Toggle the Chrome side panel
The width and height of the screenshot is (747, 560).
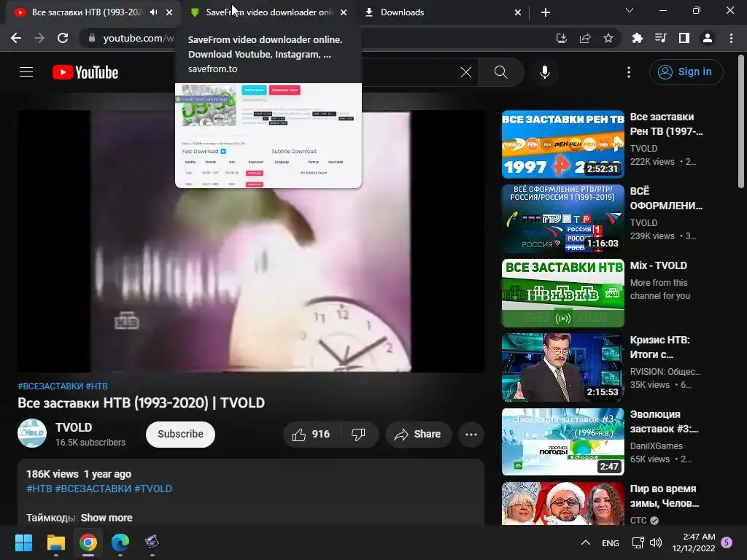[684, 38]
